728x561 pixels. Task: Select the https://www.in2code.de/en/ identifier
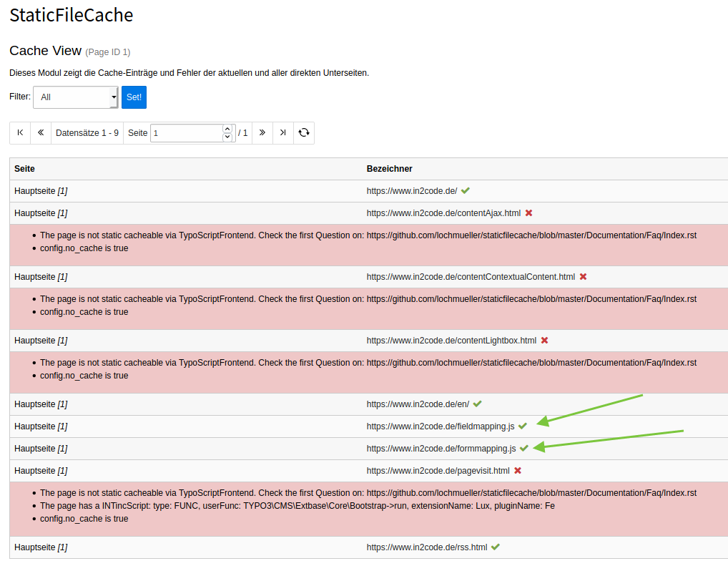click(418, 404)
